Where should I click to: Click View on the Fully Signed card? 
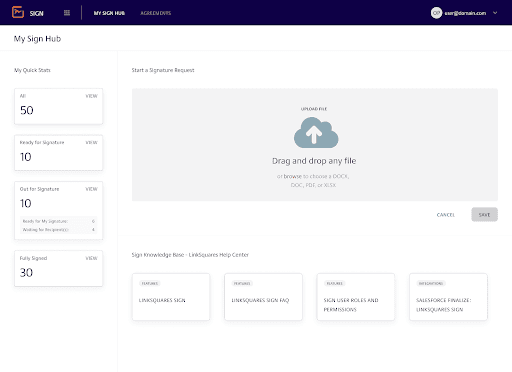[91, 258]
